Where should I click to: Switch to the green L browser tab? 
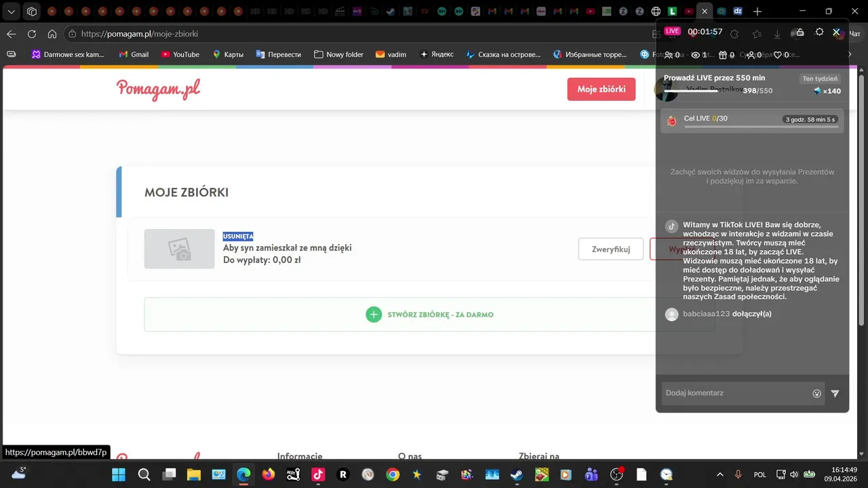[x=673, y=12]
